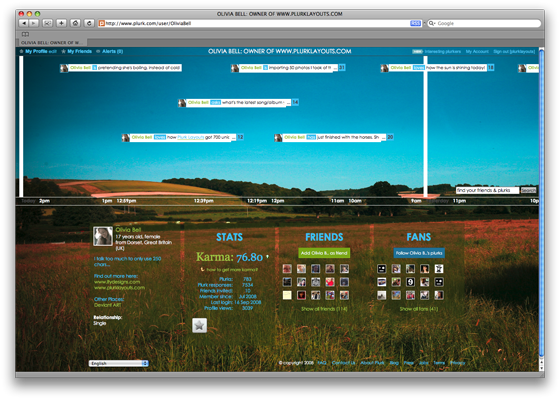The image size is (560, 399).
Task: Open Alerts in the top bar
Action: [x=112, y=51]
